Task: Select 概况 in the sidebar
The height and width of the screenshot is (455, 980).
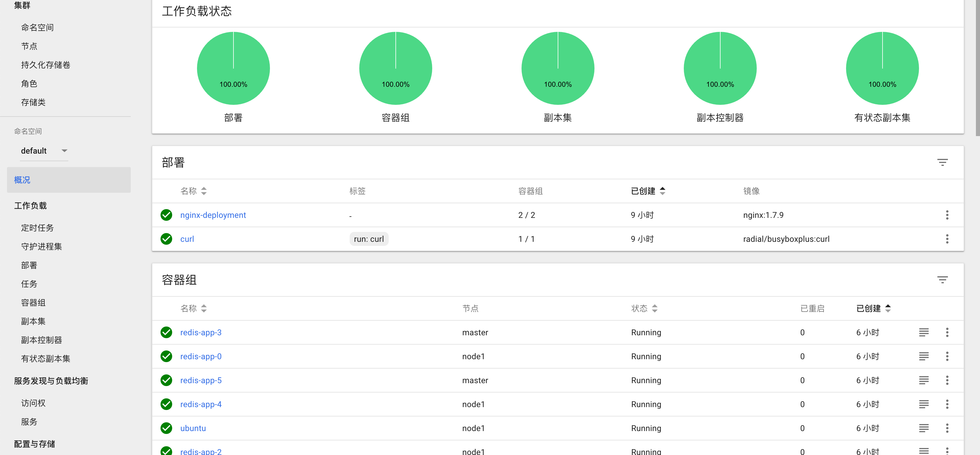Action: [x=69, y=180]
